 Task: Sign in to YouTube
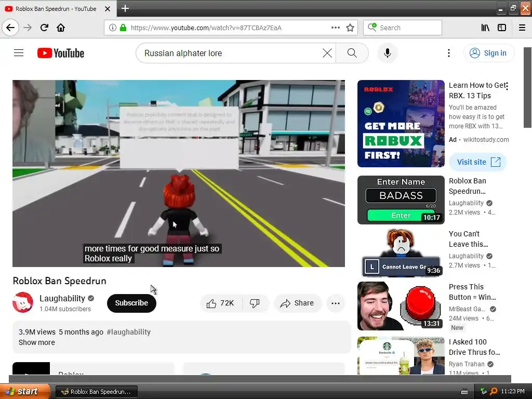point(488,53)
